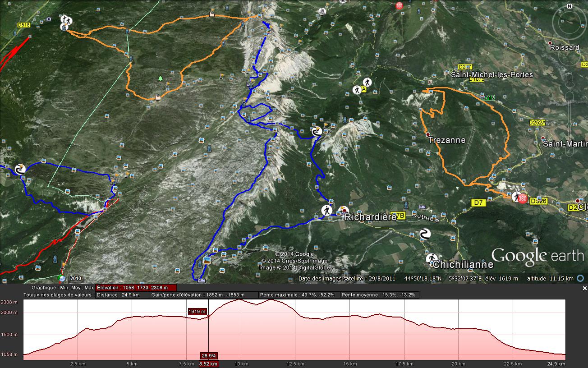This screenshot has width=588, height=368.
Task: Click the swirl icon at far-left blue track
Action: (x=19, y=169)
